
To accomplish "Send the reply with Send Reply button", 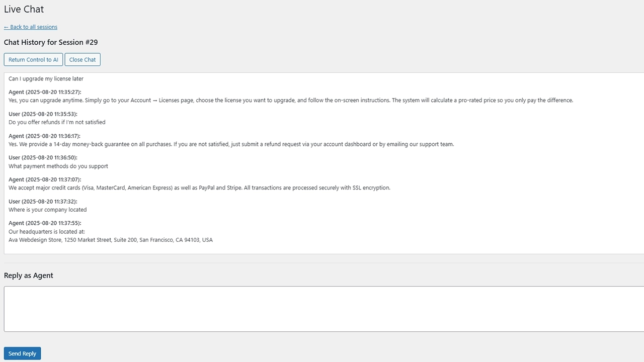I will point(22,353).
